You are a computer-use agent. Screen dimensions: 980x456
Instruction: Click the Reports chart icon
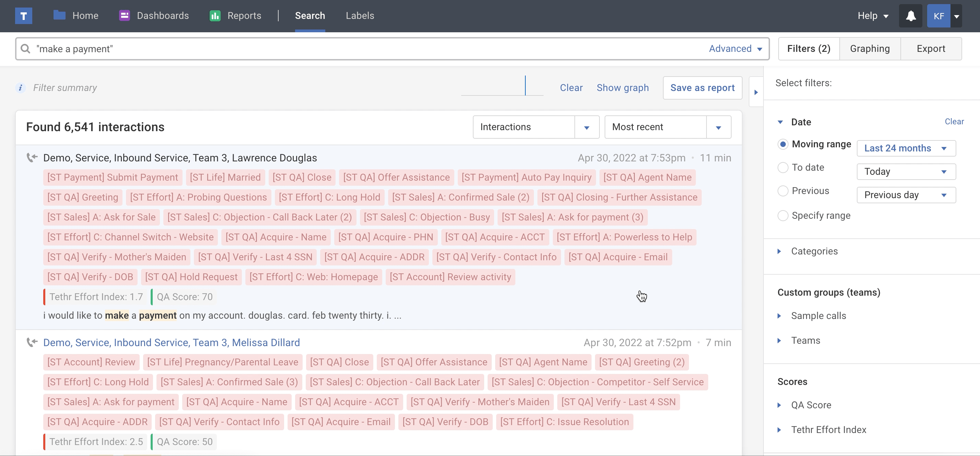point(215,15)
